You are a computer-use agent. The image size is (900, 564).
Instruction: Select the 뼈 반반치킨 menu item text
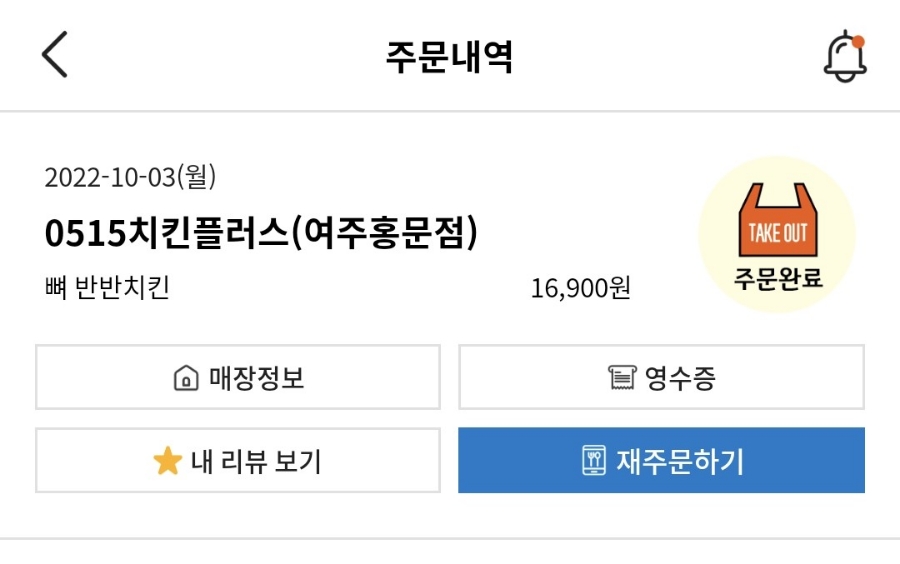tap(107, 289)
